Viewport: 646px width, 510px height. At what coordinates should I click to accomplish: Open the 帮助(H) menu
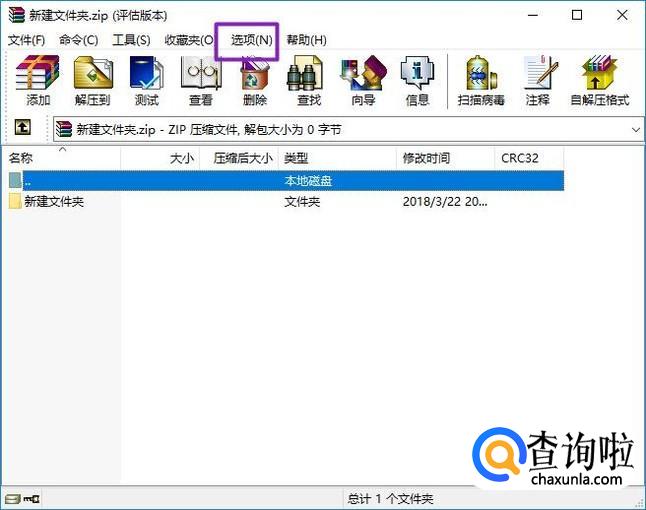pyautogui.click(x=307, y=40)
